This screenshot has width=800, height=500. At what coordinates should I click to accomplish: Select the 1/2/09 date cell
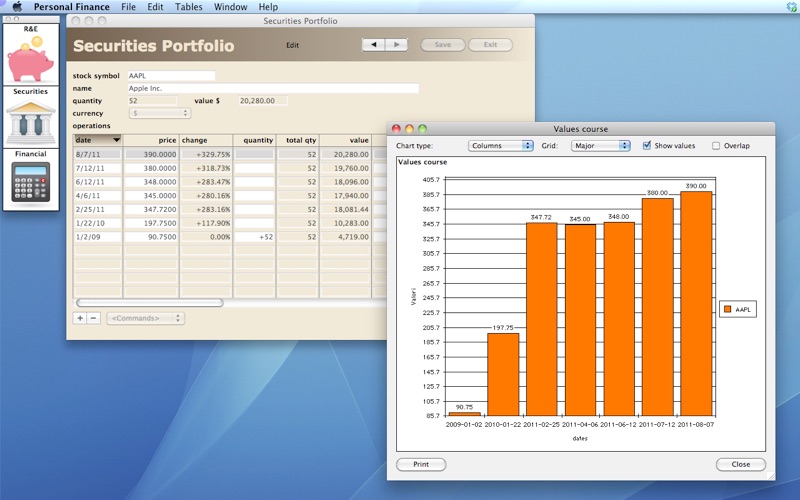(97, 237)
